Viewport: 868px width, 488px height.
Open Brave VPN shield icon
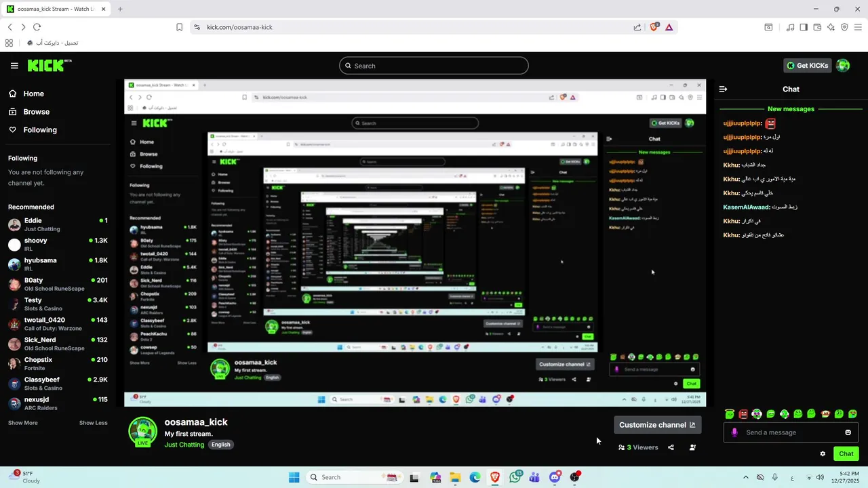pyautogui.click(x=844, y=27)
